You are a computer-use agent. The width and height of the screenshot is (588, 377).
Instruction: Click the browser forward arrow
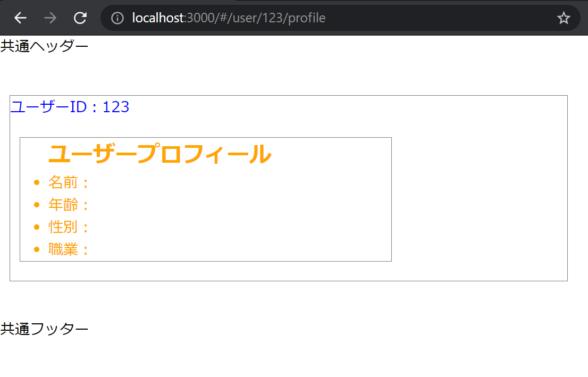51,18
